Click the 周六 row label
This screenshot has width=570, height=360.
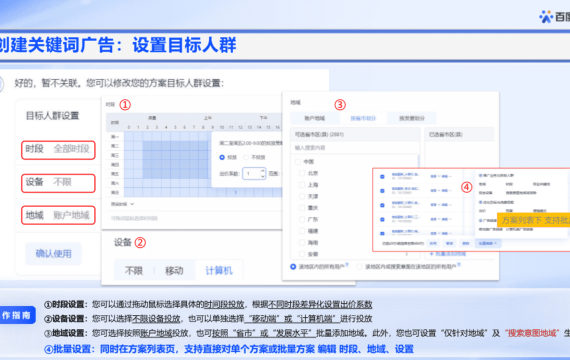coord(115,183)
